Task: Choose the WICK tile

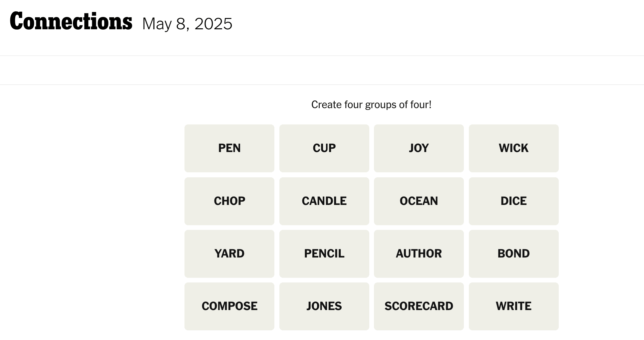Action: 513,148
